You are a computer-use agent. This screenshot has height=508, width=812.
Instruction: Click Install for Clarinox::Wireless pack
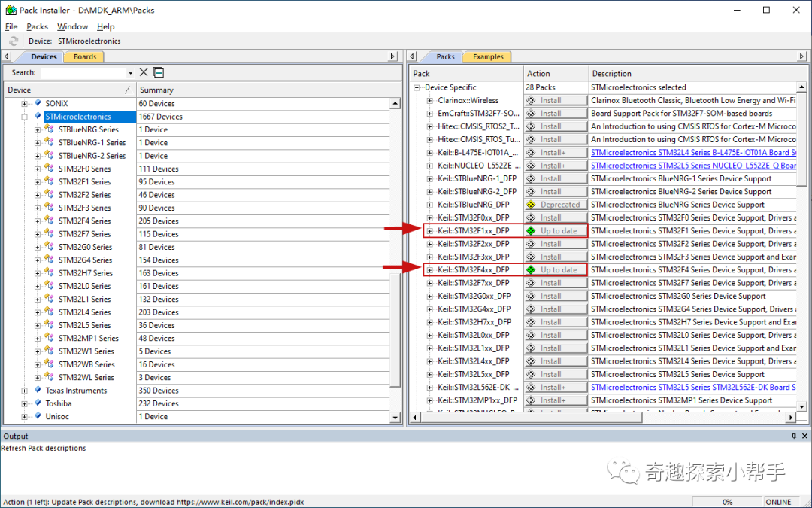[556, 101]
